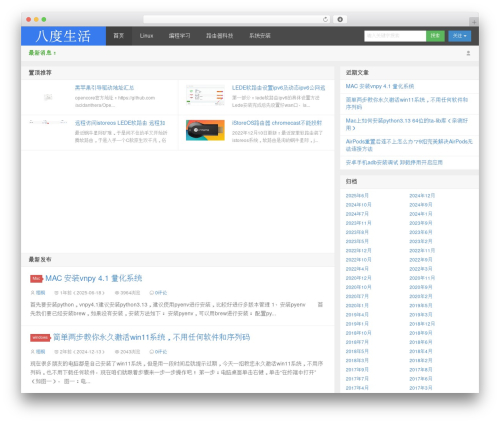Open the 路由器科技 navigation item
Viewport: 500px width, 423px height.
click(219, 36)
